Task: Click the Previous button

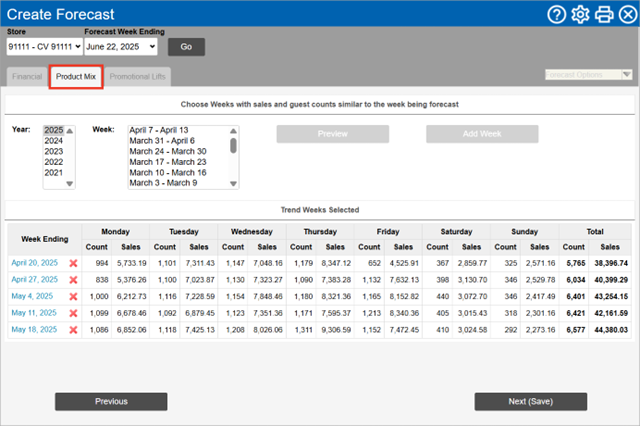Action: point(111,402)
